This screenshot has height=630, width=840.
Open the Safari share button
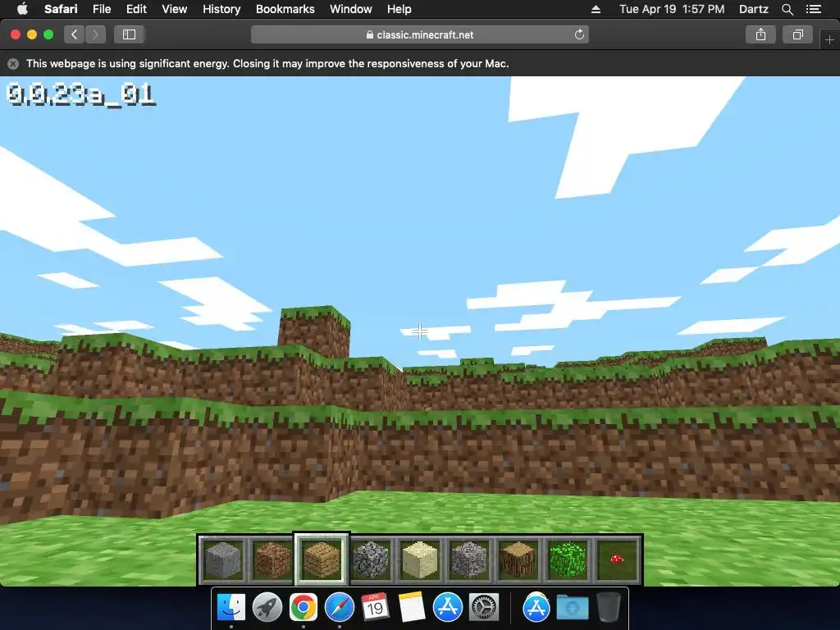tap(760, 34)
